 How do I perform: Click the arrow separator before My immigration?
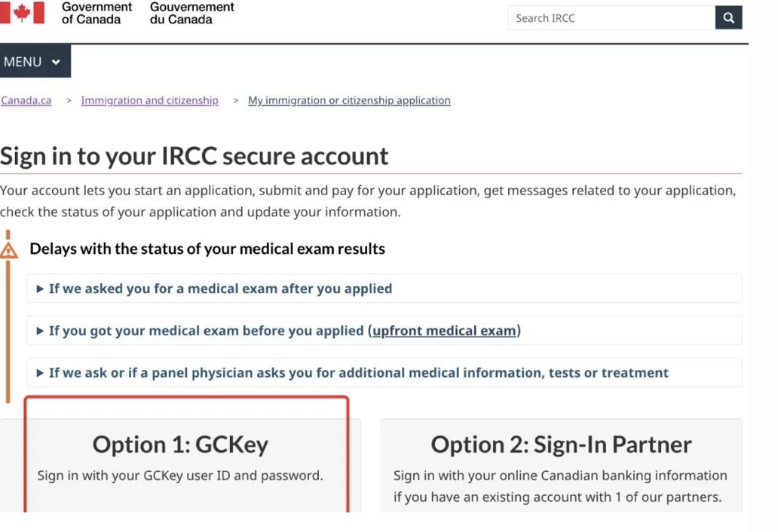coord(236,100)
